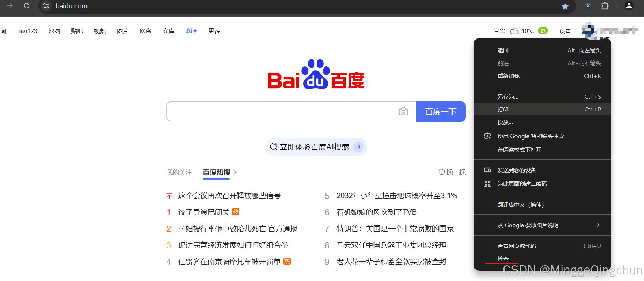The width and height of the screenshot is (644, 281).
Task: Click the green air quality badge
Action: tap(543, 31)
